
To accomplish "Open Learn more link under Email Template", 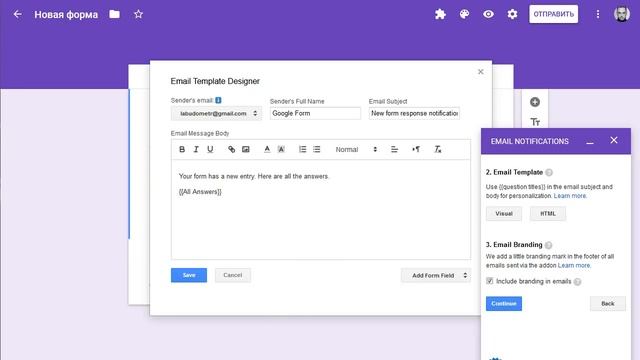I will [570, 196].
